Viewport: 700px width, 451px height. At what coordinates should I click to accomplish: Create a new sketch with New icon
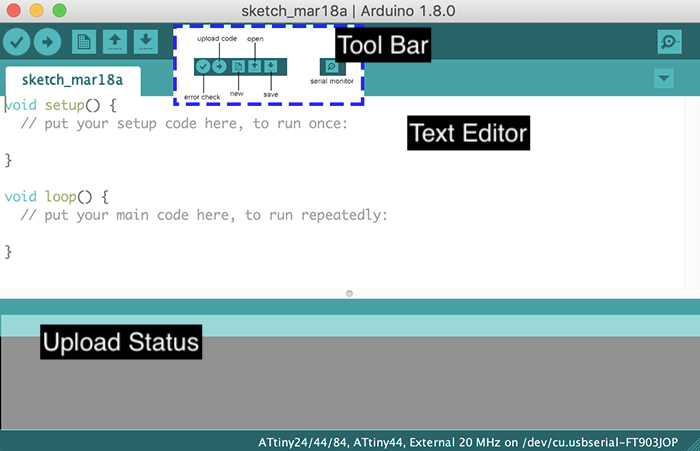[84, 42]
